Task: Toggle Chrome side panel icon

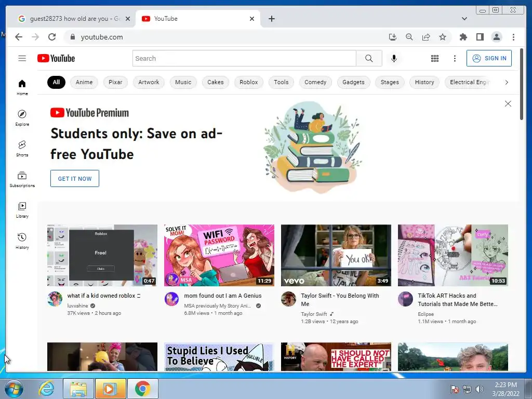Action: point(480,37)
